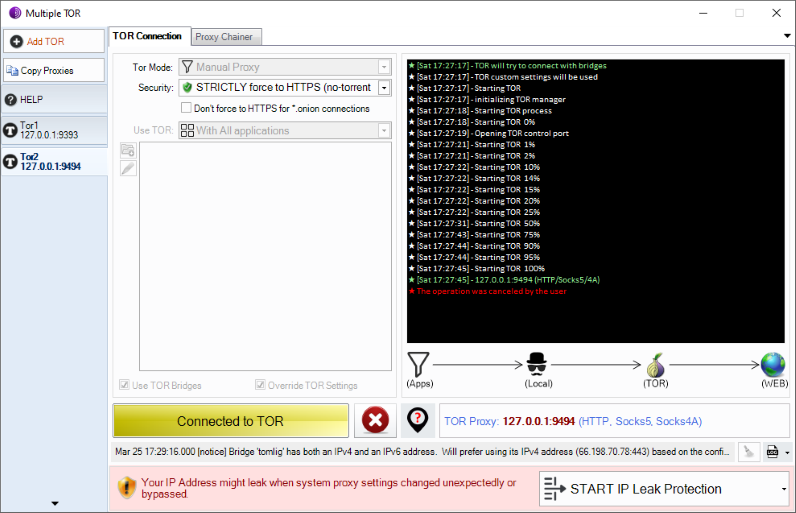796x513 pixels.
Task: Click log line '127.0.0.1:9494 (HTTP/Socks5/4A)'
Action: [x=504, y=280]
